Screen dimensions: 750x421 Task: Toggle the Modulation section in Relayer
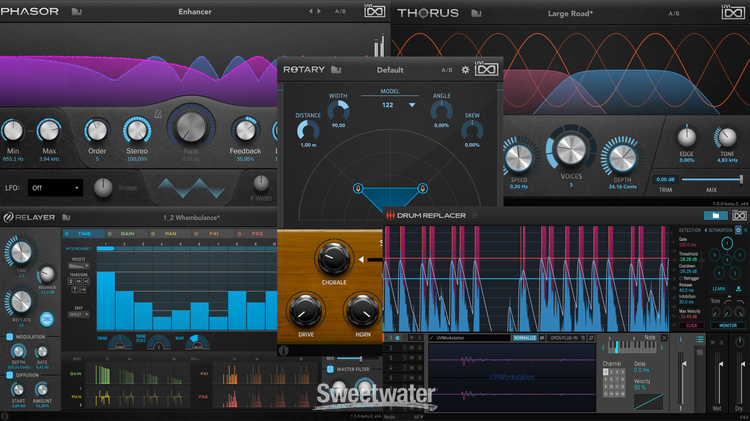[8, 337]
